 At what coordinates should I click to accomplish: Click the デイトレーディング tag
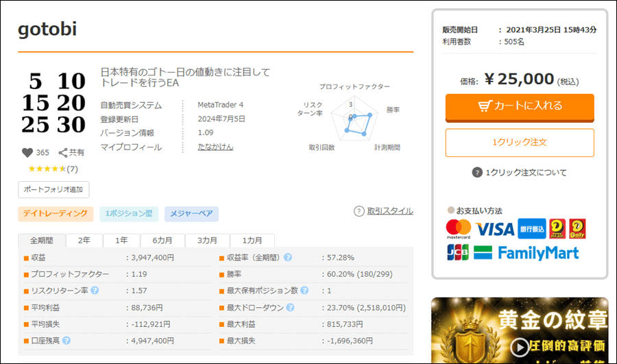(x=56, y=213)
